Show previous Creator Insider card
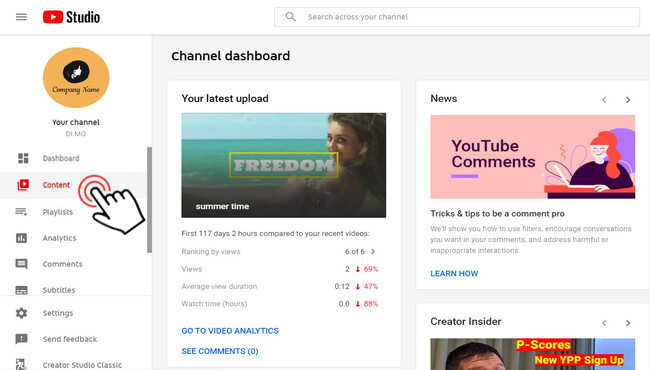Screen dimensions: 650x370 coord(604,323)
